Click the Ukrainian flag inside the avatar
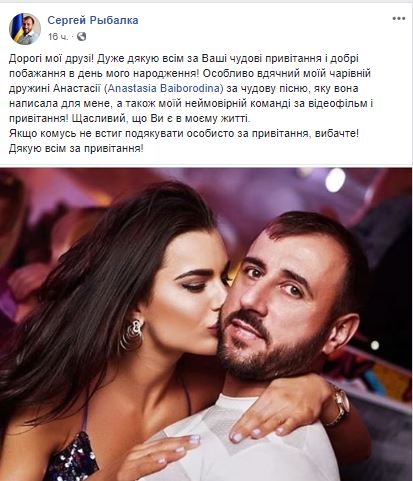Image resolution: width=413 pixels, height=481 pixels. 18,28
